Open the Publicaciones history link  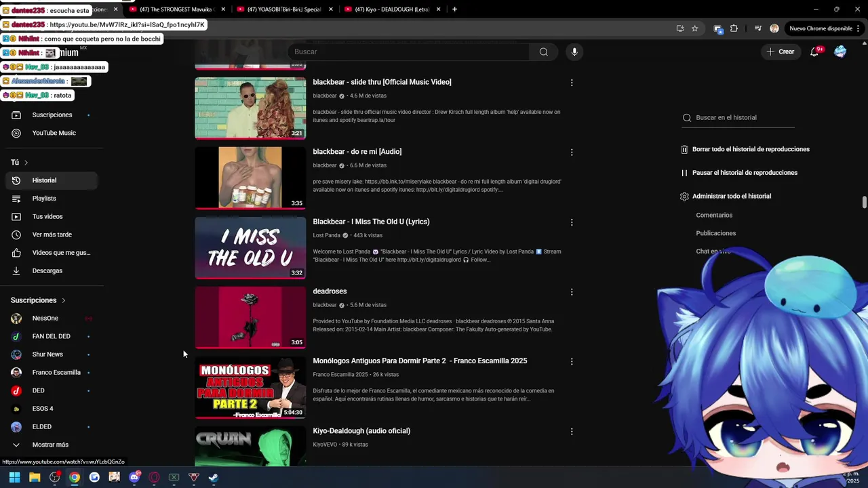point(715,233)
